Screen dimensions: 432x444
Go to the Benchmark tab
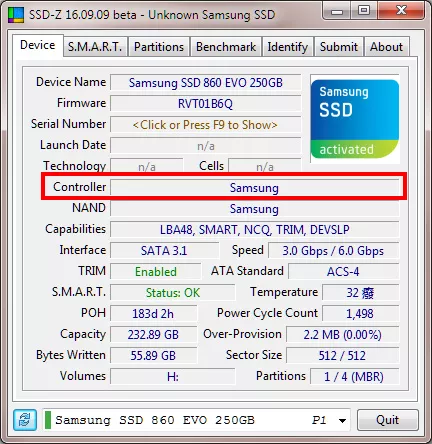coord(226,47)
